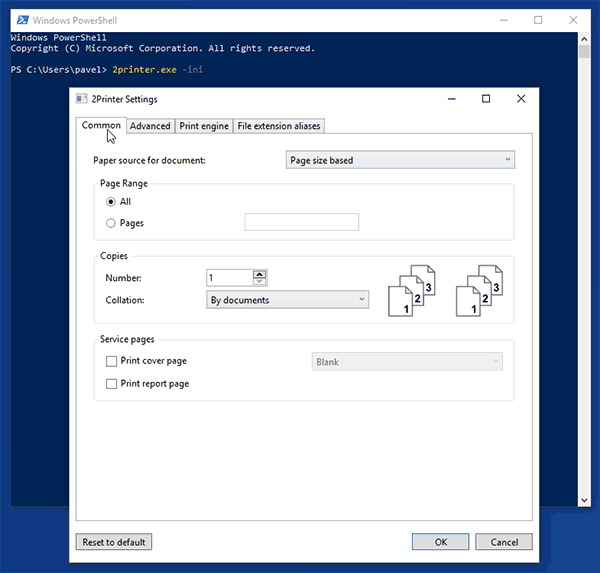The height and width of the screenshot is (573, 600).
Task: Open the File extension aliases tab
Action: coord(279,126)
